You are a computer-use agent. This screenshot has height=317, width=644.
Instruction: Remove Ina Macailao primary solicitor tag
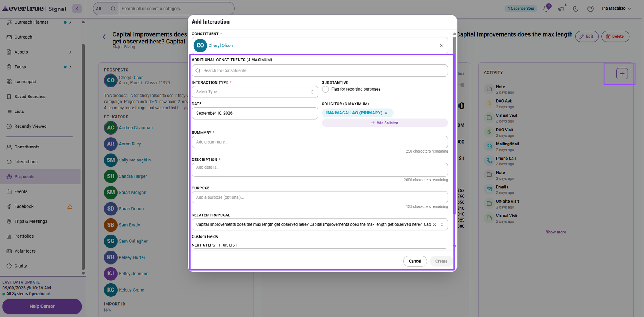pos(386,113)
